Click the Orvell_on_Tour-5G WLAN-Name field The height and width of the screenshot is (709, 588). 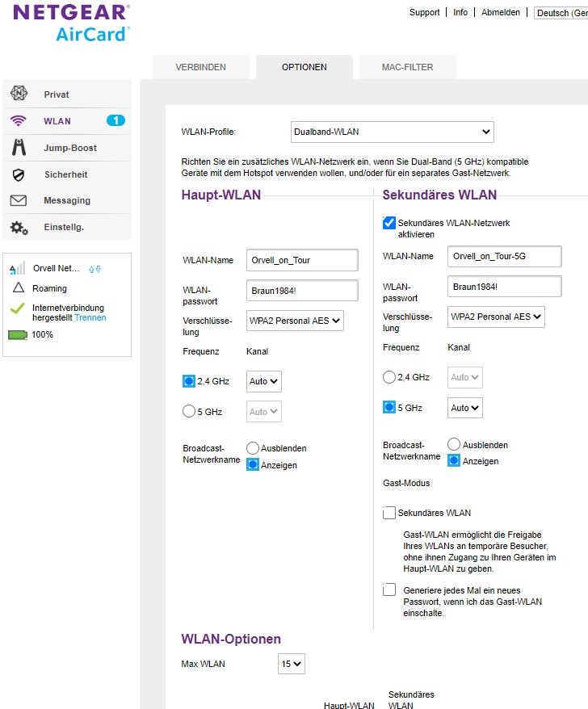[x=504, y=256]
